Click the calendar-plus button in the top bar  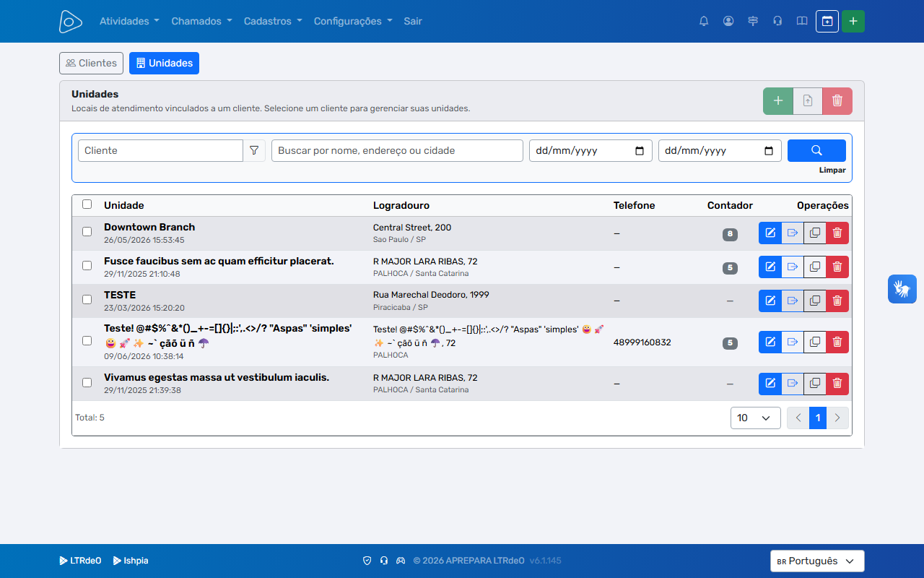tap(827, 21)
